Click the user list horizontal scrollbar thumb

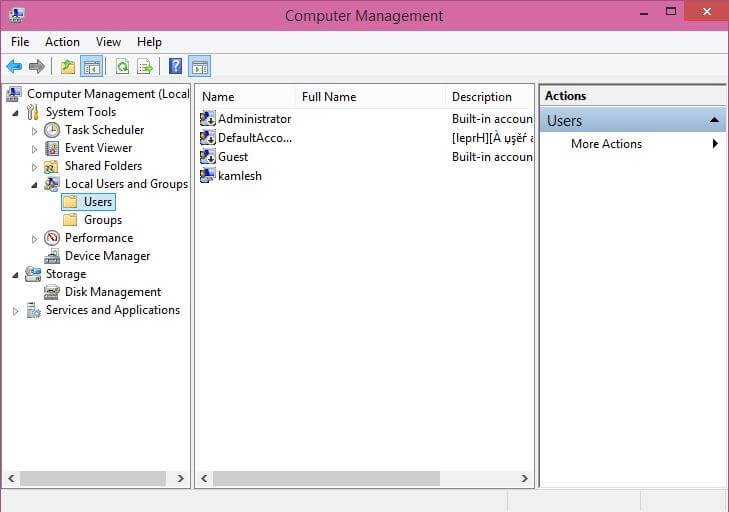click(326, 478)
